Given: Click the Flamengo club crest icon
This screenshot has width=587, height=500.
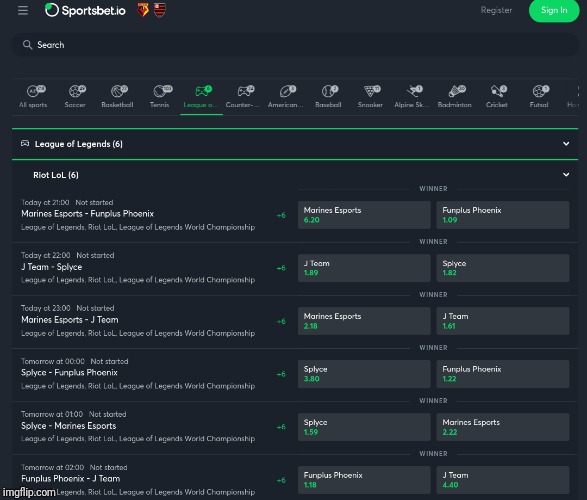Looking at the screenshot, I should pyautogui.click(x=160, y=10).
